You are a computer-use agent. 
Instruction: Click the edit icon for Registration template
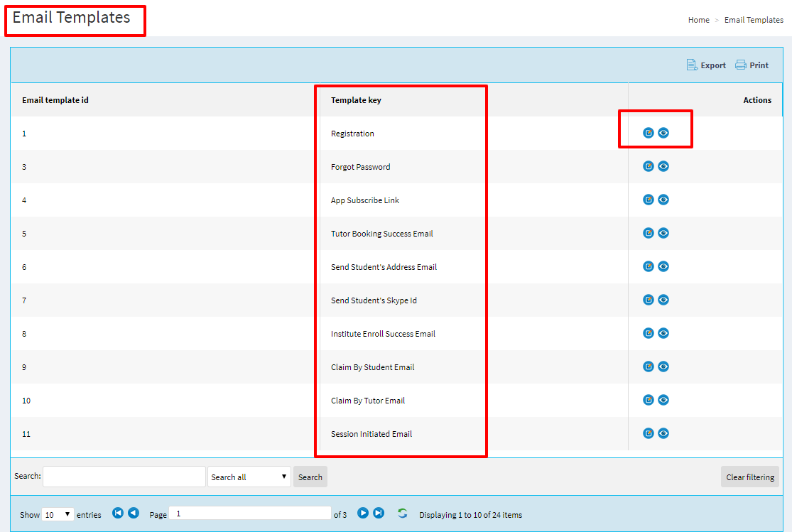[648, 133]
